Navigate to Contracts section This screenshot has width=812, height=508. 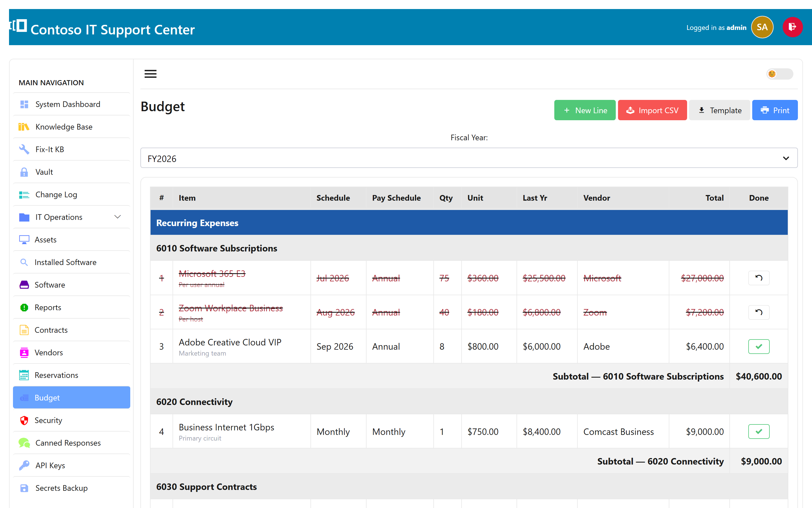(x=71, y=330)
